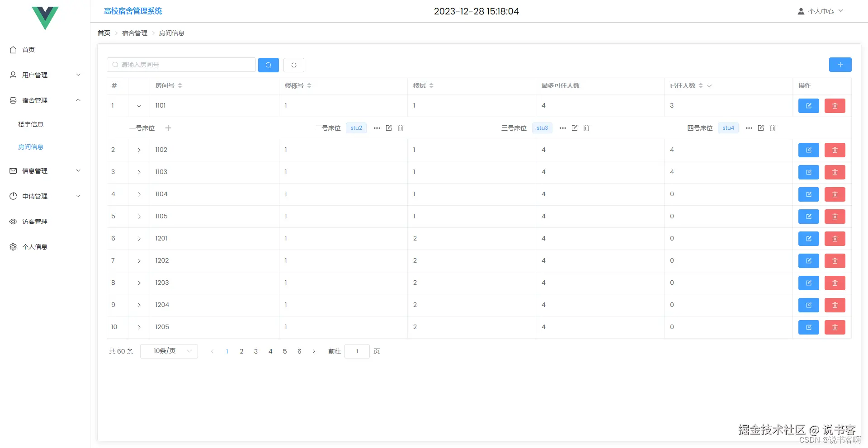This screenshot has height=448, width=868.
Task: Collapse 宿舍管理 sidebar menu
Action: pos(45,100)
